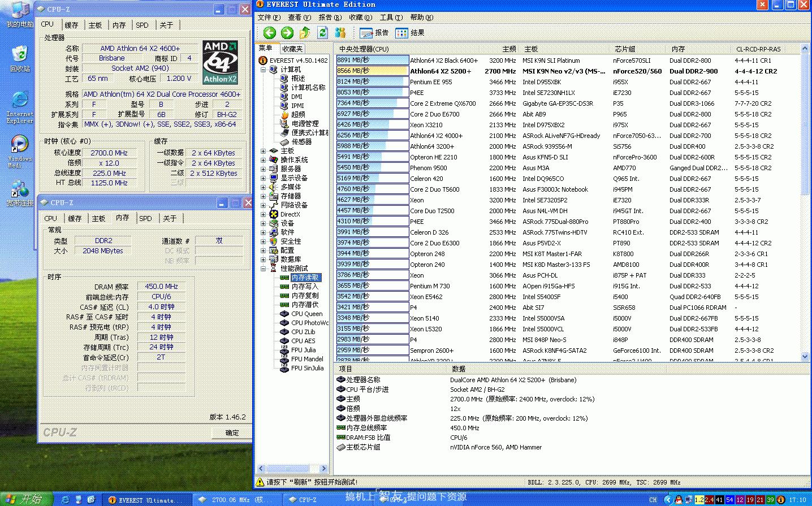Click the folder Up icon in EVEREST toolbar

tap(305, 33)
